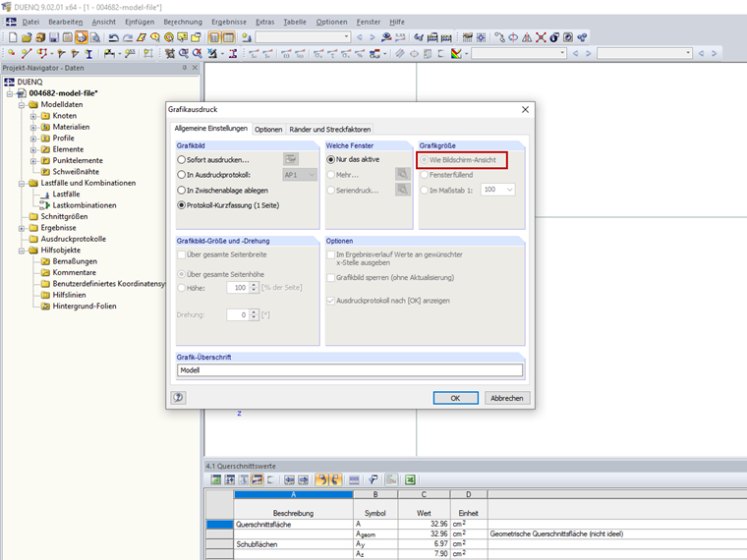Select Fensterfüllend graphic size option
747x560 pixels.
(x=424, y=175)
